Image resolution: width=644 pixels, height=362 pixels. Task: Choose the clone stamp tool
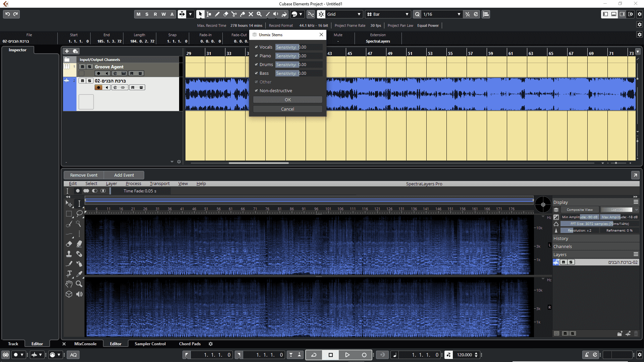pyautogui.click(x=69, y=254)
